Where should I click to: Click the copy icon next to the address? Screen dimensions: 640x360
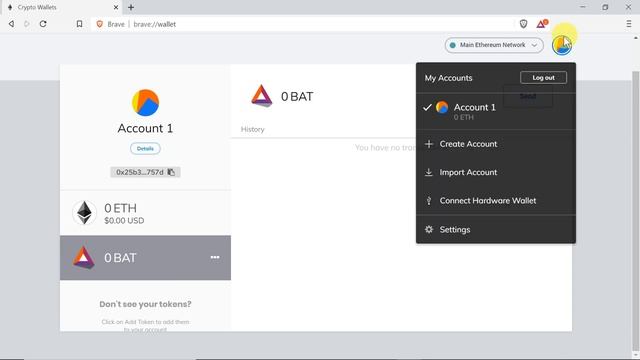pyautogui.click(x=171, y=172)
